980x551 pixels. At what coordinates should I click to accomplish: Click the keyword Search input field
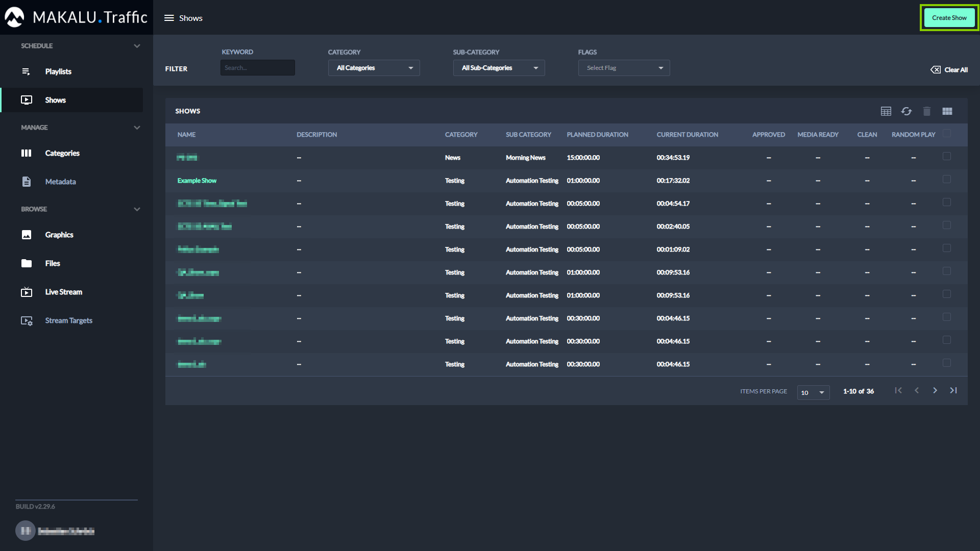pyautogui.click(x=257, y=68)
